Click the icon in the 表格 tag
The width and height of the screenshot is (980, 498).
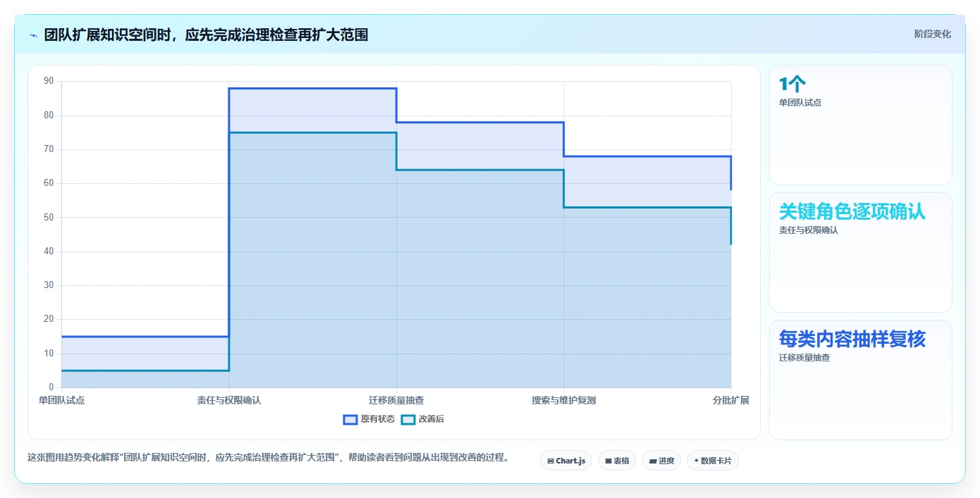608,461
